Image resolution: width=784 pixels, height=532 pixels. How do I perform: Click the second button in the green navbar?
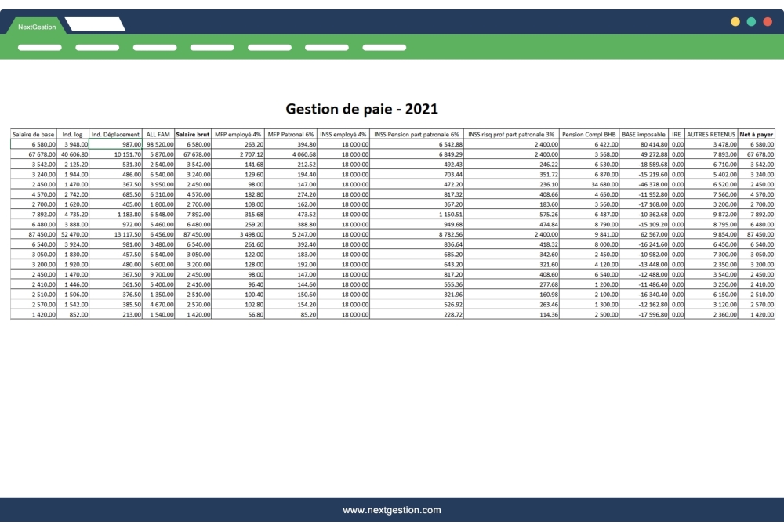pos(96,47)
